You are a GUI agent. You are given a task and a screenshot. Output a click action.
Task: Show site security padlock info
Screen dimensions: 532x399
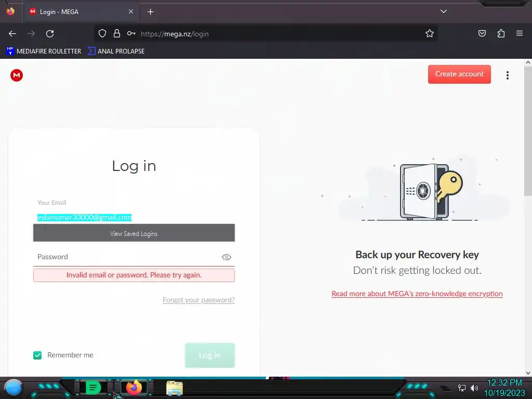117,34
